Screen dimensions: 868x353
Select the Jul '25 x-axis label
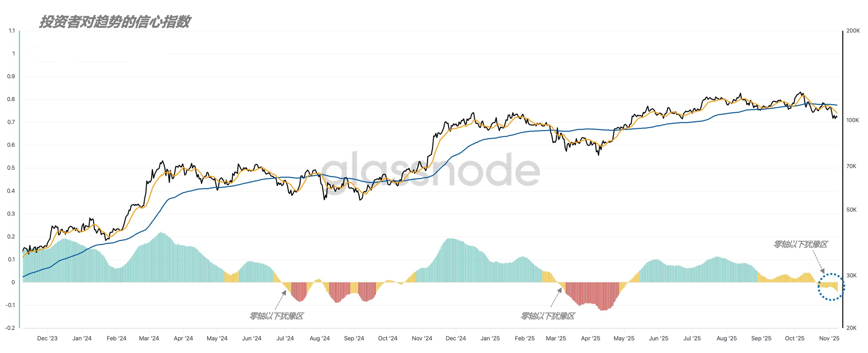(692, 338)
